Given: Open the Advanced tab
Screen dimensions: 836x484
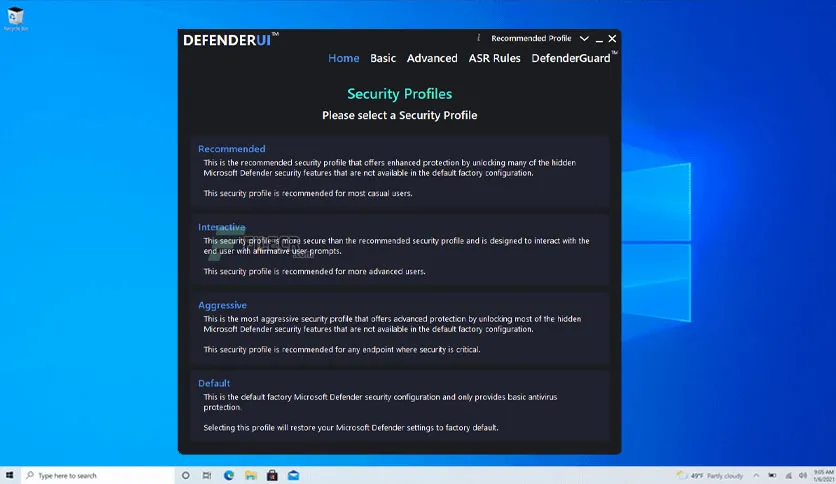Looking at the screenshot, I should click(x=432, y=58).
